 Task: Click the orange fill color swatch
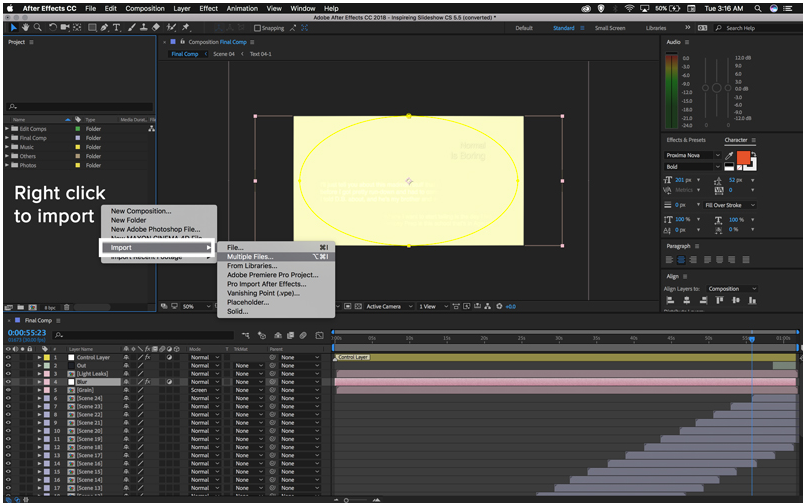point(743,159)
